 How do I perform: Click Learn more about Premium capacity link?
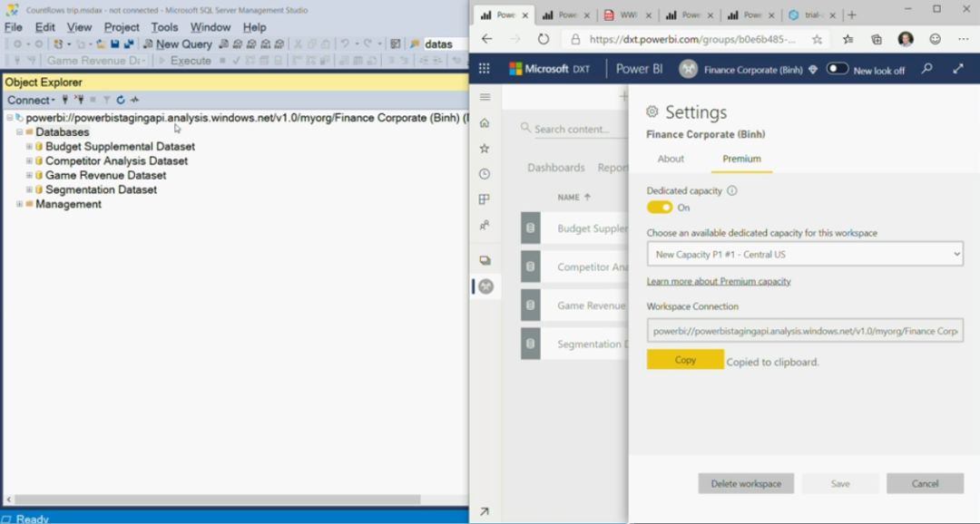click(719, 282)
